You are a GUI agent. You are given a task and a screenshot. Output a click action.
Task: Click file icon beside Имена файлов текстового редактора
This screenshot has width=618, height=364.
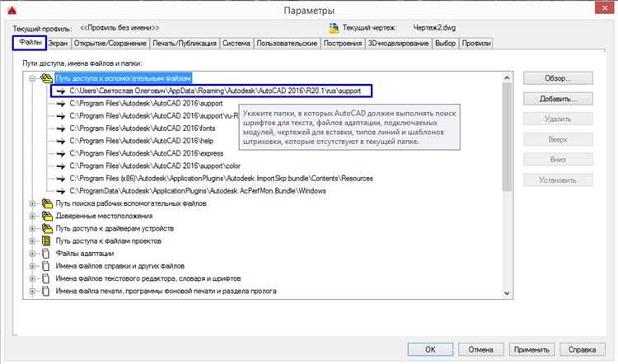[x=46, y=278]
